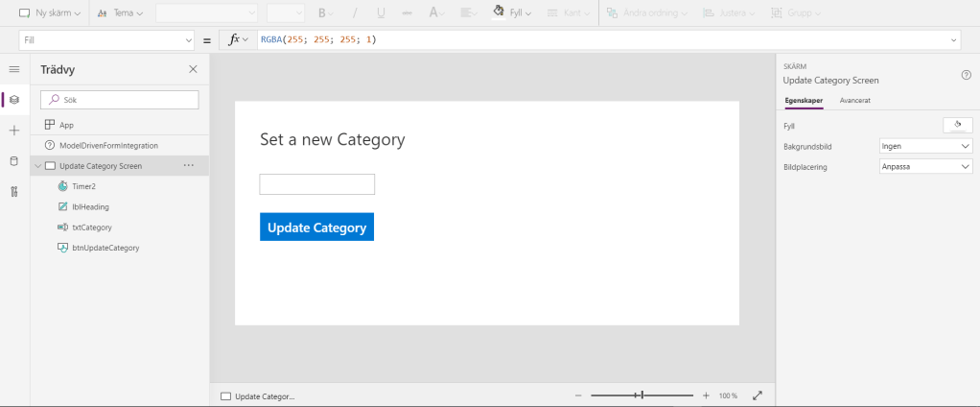Click the zoom slider handle

pyautogui.click(x=642, y=395)
